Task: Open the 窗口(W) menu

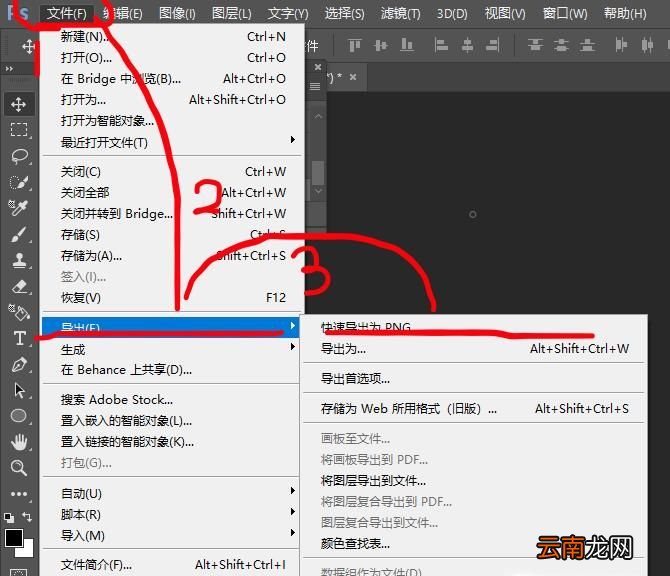Action: tap(564, 14)
